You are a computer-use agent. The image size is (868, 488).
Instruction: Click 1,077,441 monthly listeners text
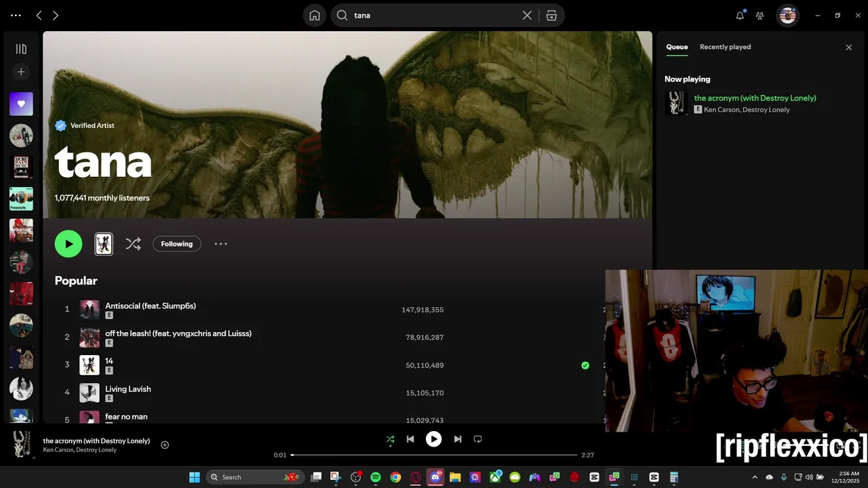102,198
